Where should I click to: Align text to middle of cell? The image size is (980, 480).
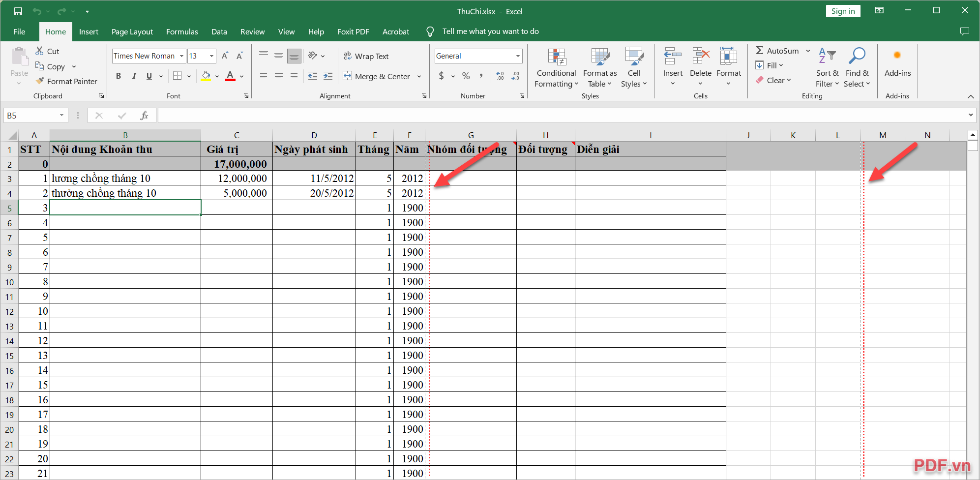click(x=279, y=56)
